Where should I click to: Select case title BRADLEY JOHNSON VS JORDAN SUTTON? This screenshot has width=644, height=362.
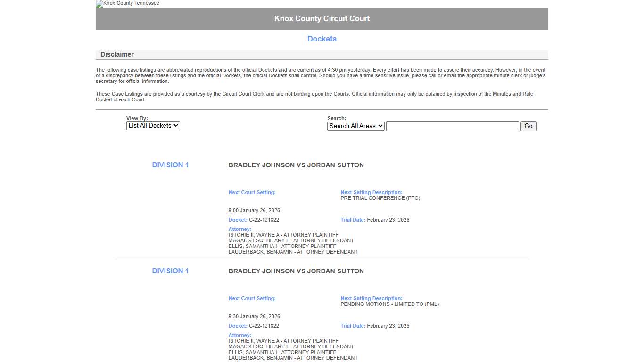click(296, 165)
